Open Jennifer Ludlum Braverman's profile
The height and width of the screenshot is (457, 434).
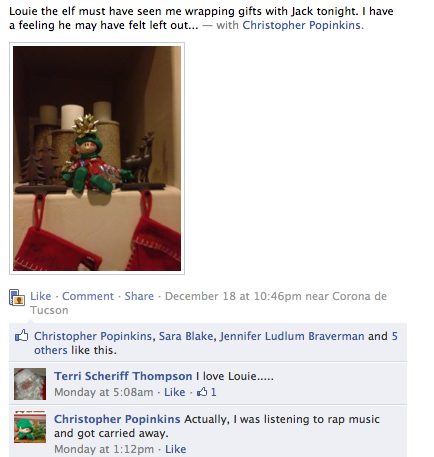click(x=292, y=336)
